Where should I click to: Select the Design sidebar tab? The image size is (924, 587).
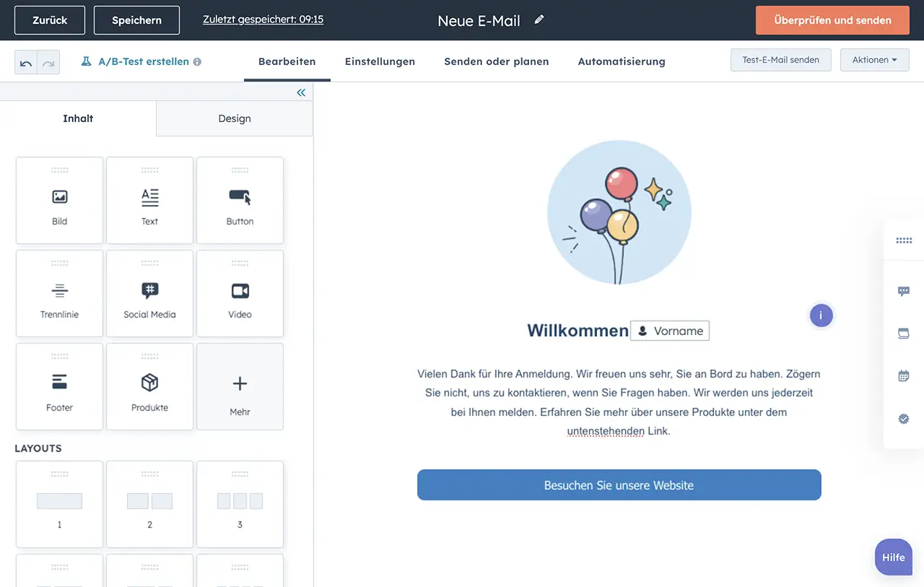pyautogui.click(x=235, y=118)
